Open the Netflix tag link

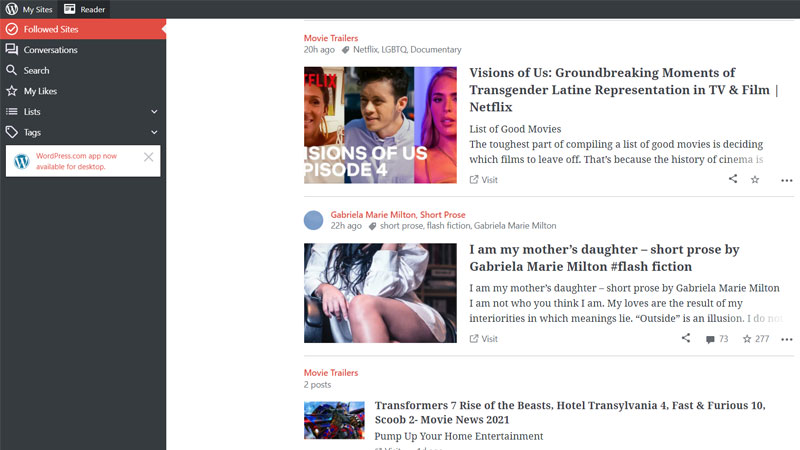tap(365, 49)
